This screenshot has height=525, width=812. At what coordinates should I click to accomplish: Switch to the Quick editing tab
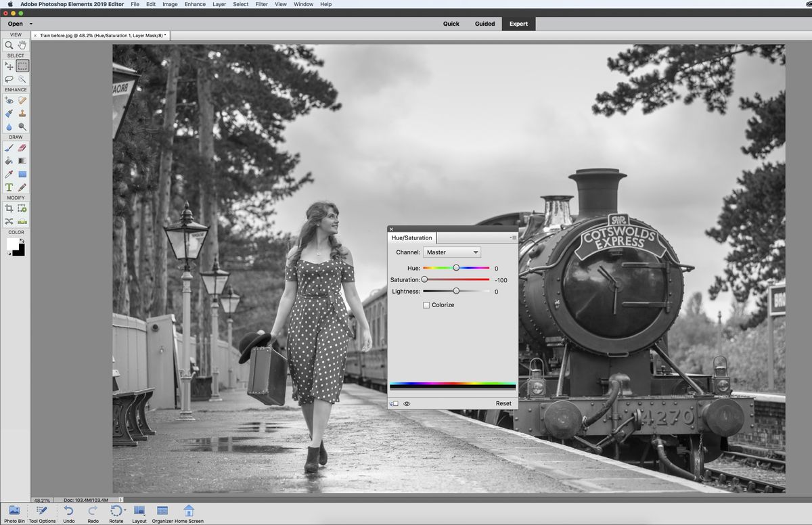click(x=451, y=24)
